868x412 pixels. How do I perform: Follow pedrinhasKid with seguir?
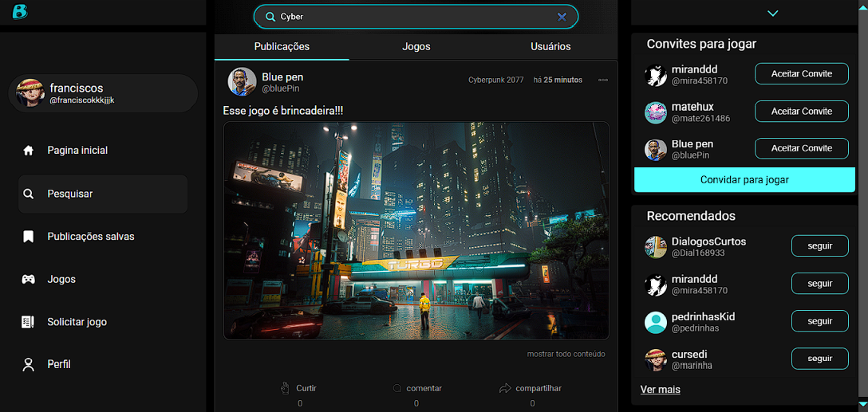pos(820,321)
